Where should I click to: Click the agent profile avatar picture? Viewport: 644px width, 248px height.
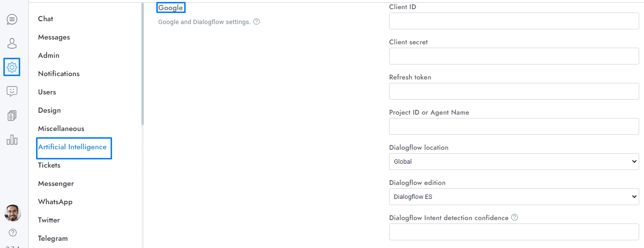coord(13,212)
